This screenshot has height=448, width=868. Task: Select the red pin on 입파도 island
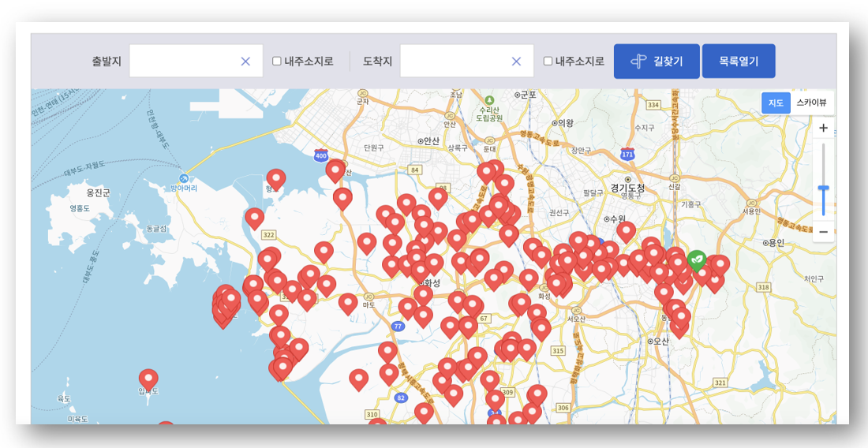point(148,380)
